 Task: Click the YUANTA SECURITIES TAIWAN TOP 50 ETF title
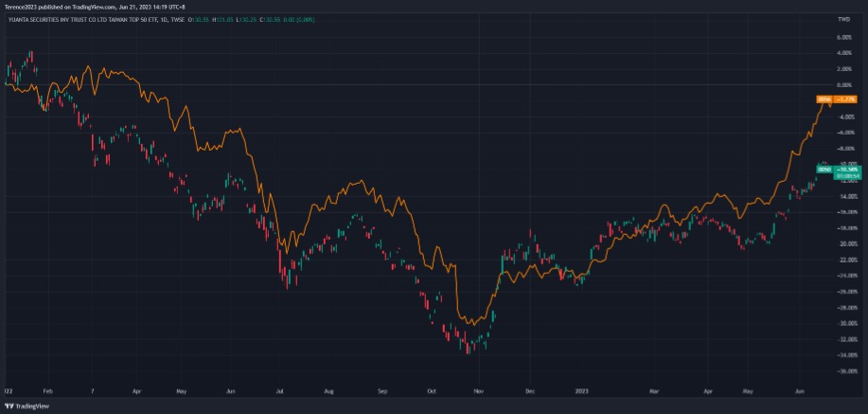(83, 19)
